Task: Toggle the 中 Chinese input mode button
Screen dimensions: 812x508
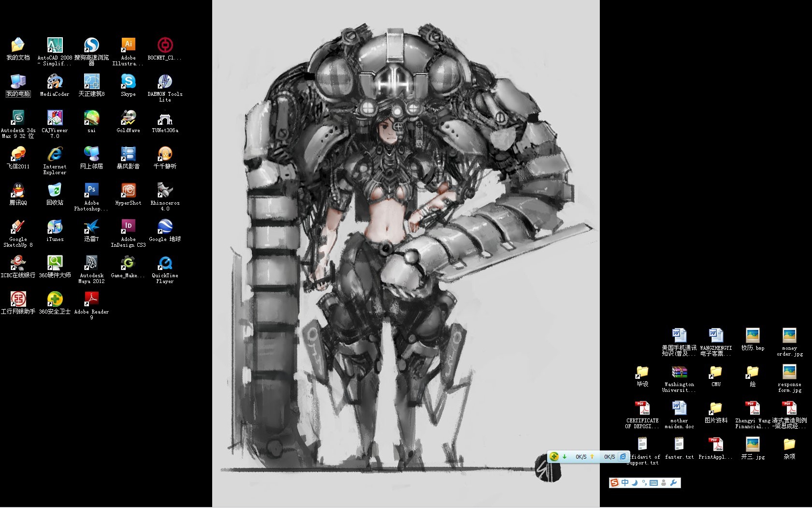Action: click(625, 482)
